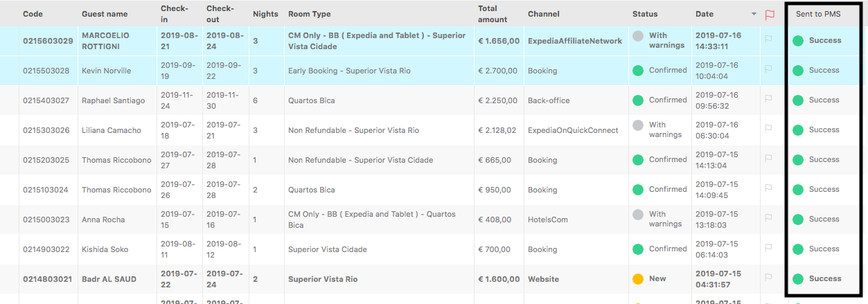Open guest Thomas Riccobono's booking 0215203025
The width and height of the screenshot is (868, 304).
click(46, 160)
